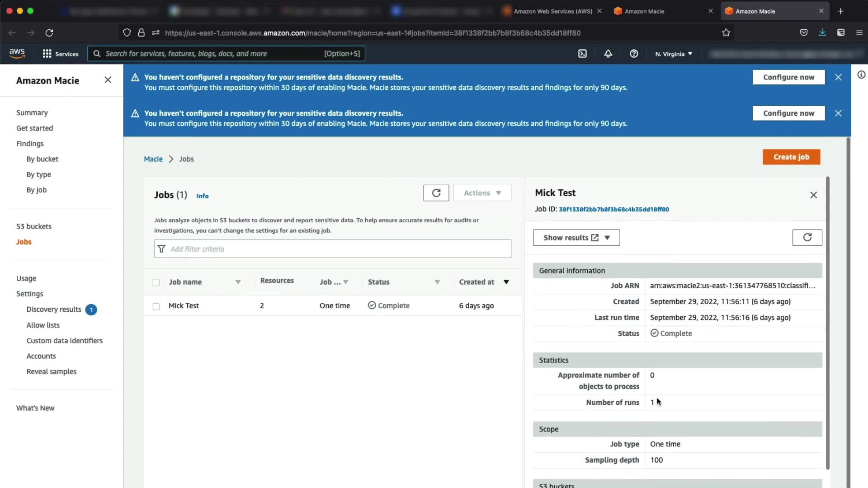This screenshot has height=488, width=868.
Task: Click the AWS support help icon
Action: pos(634,54)
